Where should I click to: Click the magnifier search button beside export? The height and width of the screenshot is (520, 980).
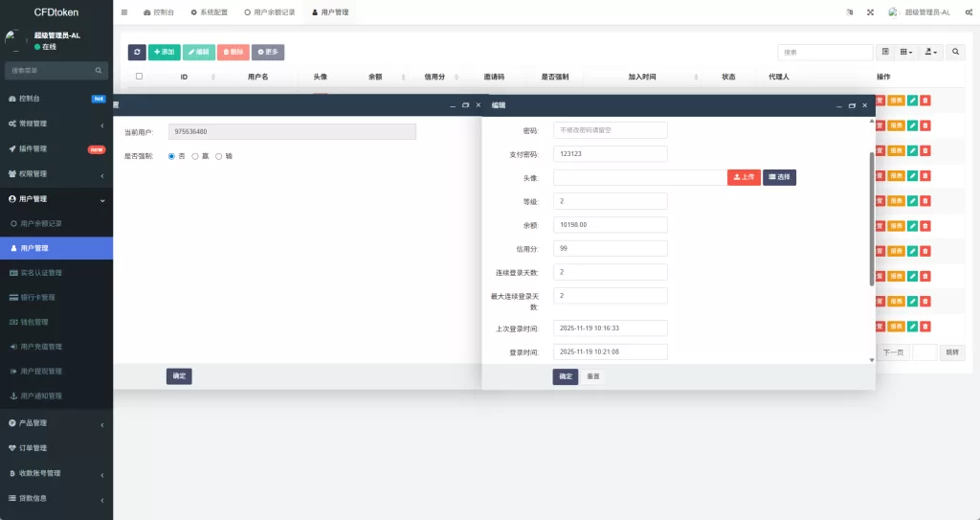[x=956, y=52]
